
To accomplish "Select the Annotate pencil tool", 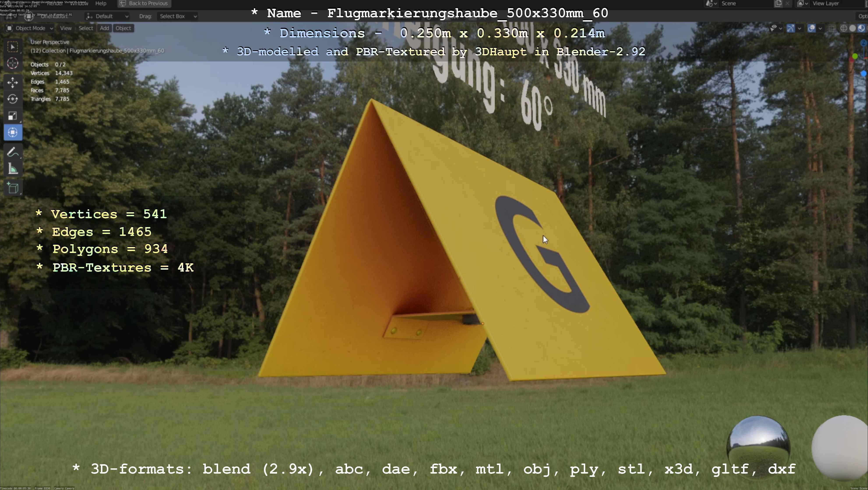I will (x=13, y=152).
